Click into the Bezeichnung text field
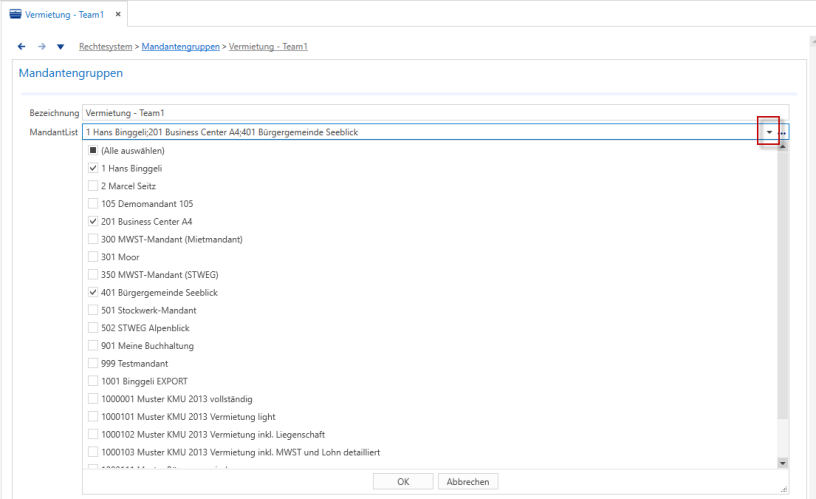 coord(435,113)
